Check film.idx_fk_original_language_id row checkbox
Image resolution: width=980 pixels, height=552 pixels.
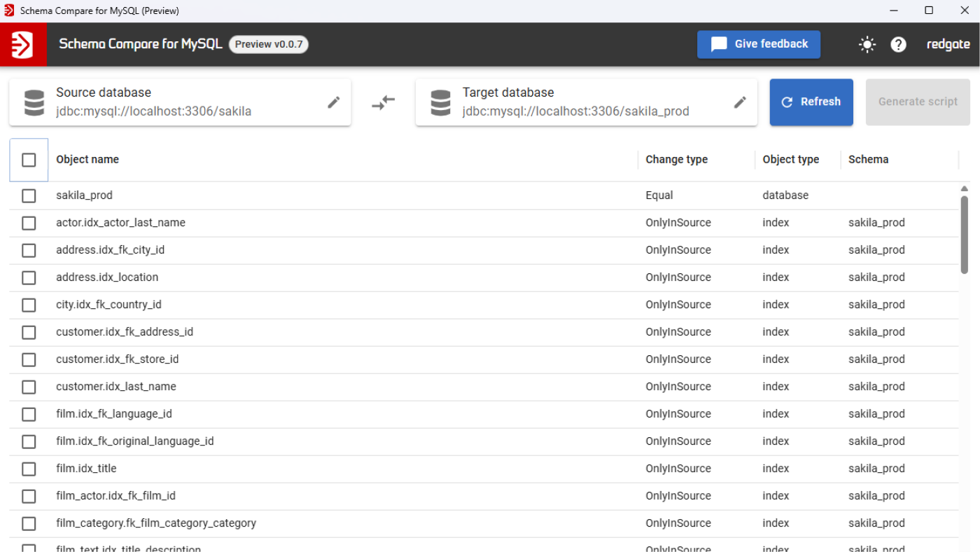point(29,442)
